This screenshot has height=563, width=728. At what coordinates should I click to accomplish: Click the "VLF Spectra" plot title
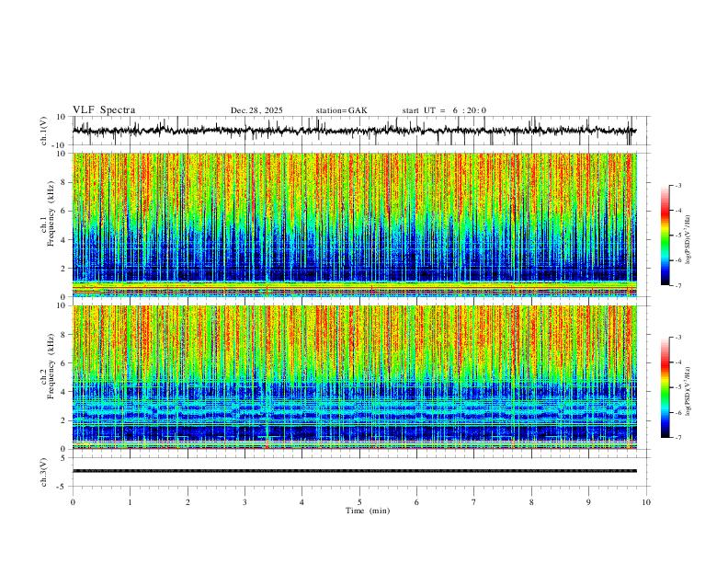(x=104, y=110)
